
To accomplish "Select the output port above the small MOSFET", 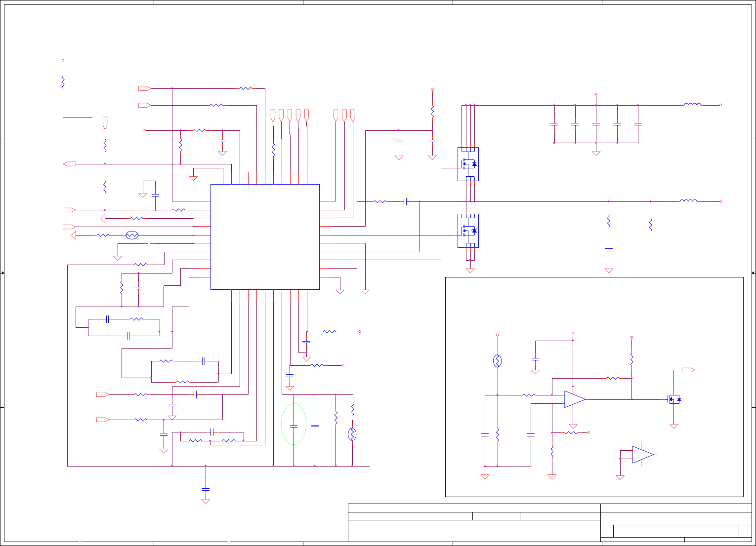I will click(688, 370).
